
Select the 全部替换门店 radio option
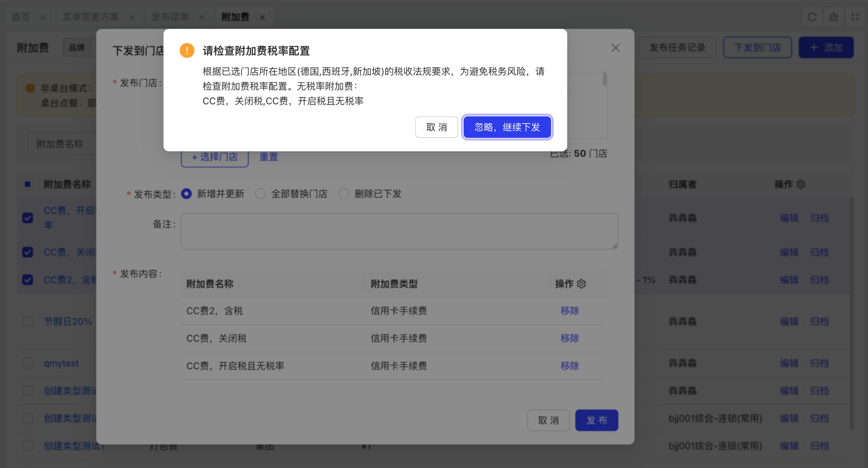coord(260,194)
